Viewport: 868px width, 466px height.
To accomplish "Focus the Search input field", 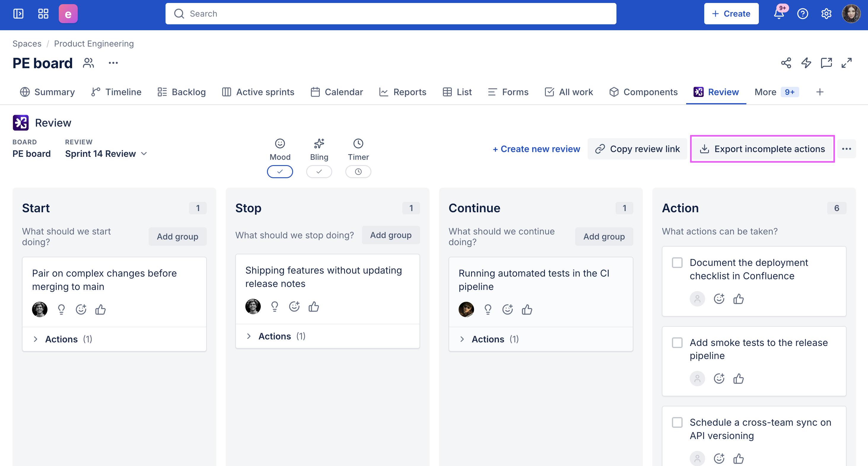I will tap(391, 14).
